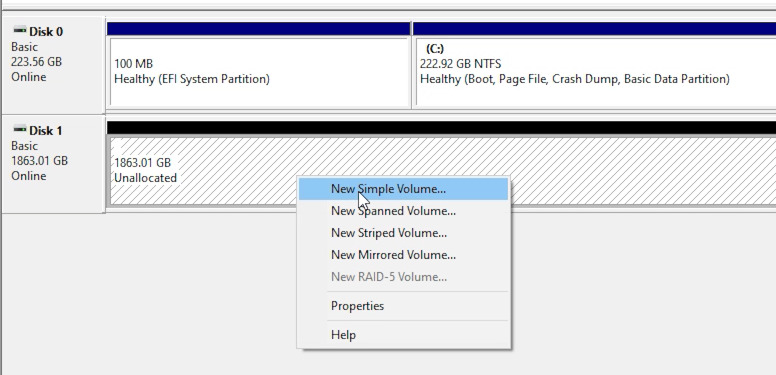This screenshot has width=776, height=375.
Task: Click the 222.92 GB NTFS text
Action: point(460,64)
